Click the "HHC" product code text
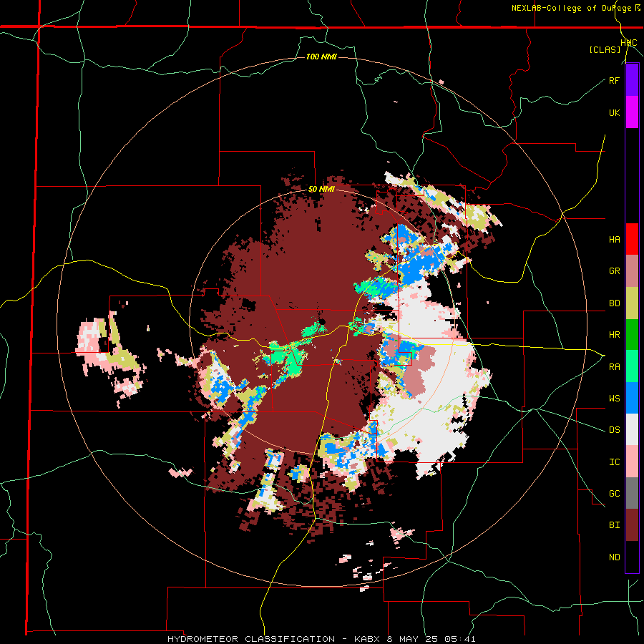 [x=629, y=43]
